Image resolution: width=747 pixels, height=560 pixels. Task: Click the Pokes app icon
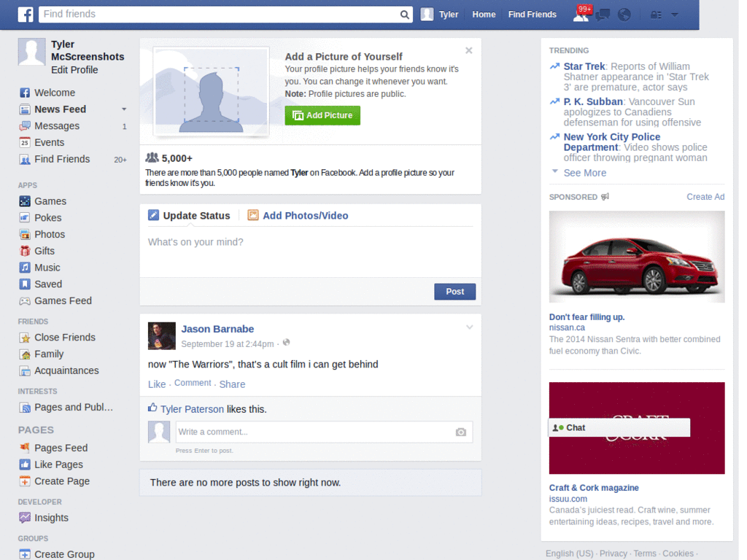pyautogui.click(x=25, y=217)
